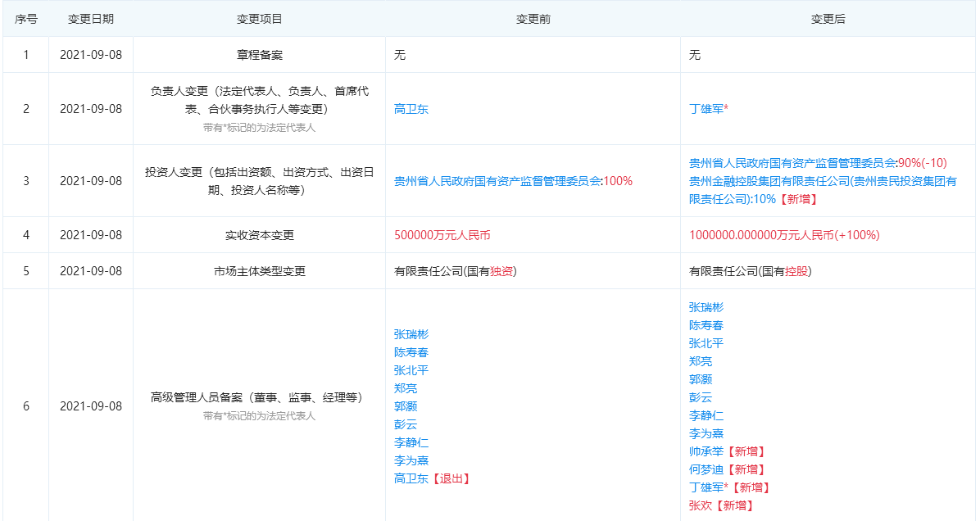Open 陈寿春 in the before-change column
The height and width of the screenshot is (521, 980).
click(x=411, y=353)
